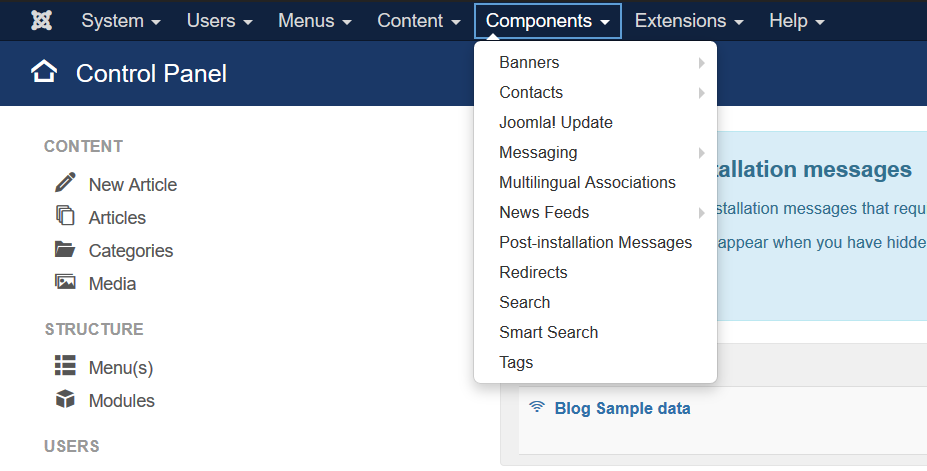Open the Help menu
The image size is (927, 471).
point(796,21)
